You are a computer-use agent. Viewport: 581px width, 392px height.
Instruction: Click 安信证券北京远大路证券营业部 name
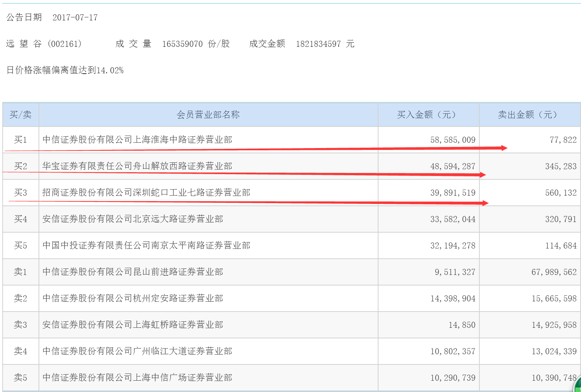(x=133, y=219)
